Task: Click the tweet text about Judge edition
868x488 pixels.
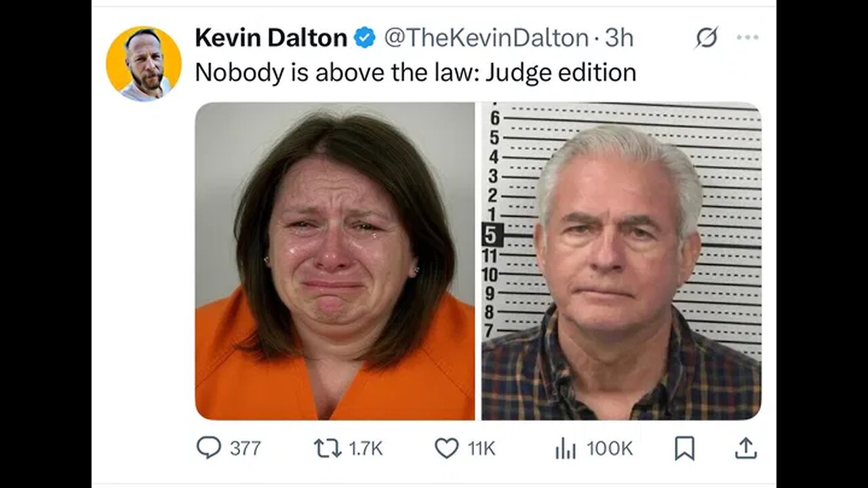Action: pos(415,72)
